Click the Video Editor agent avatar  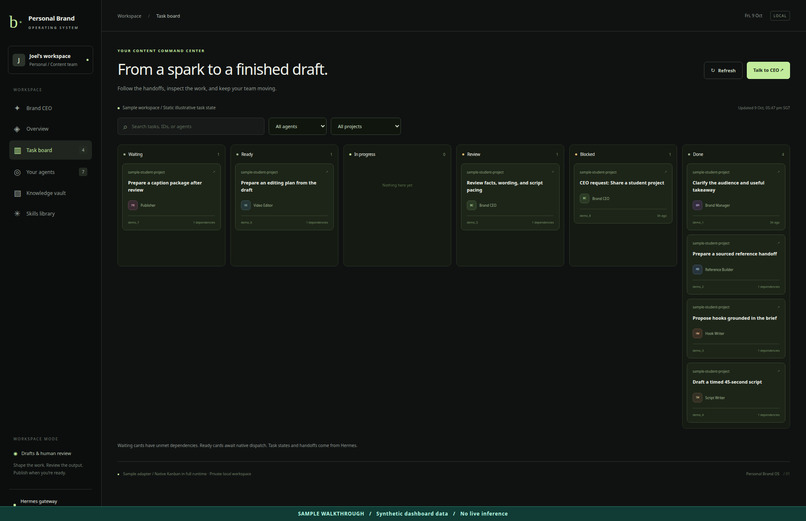pyautogui.click(x=246, y=205)
